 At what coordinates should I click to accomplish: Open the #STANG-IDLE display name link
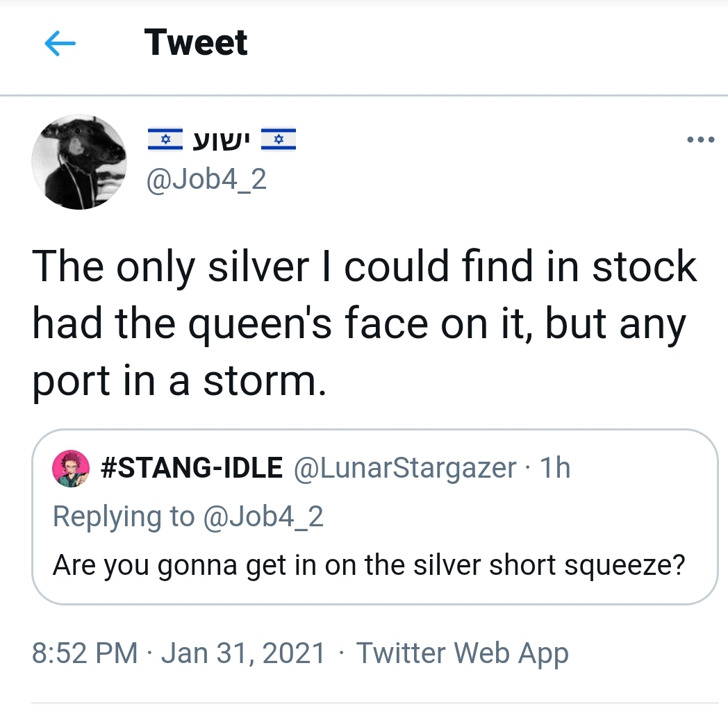[x=192, y=469]
